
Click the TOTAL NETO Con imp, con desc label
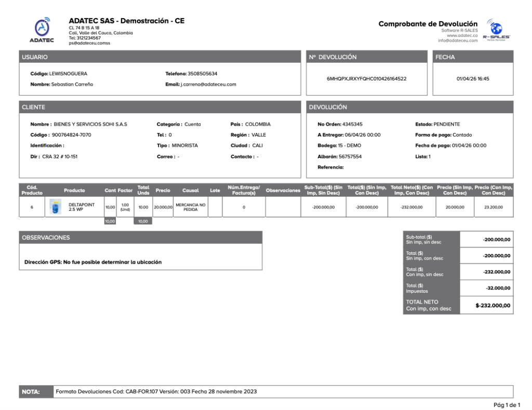429,305
